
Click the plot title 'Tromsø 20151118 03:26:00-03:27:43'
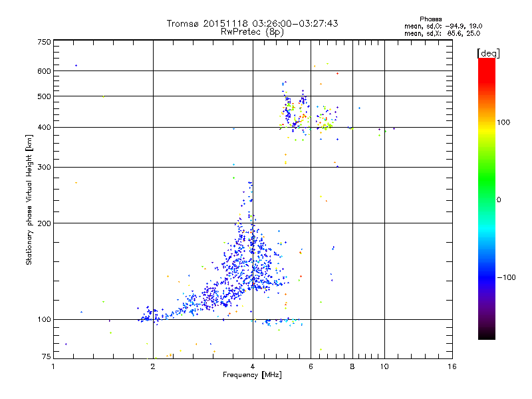click(x=252, y=23)
